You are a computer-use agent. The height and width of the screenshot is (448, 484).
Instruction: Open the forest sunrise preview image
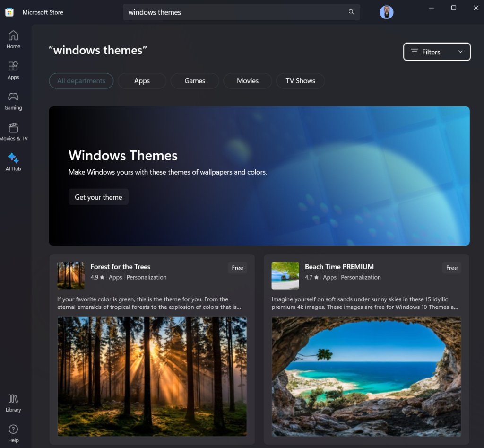pos(152,377)
